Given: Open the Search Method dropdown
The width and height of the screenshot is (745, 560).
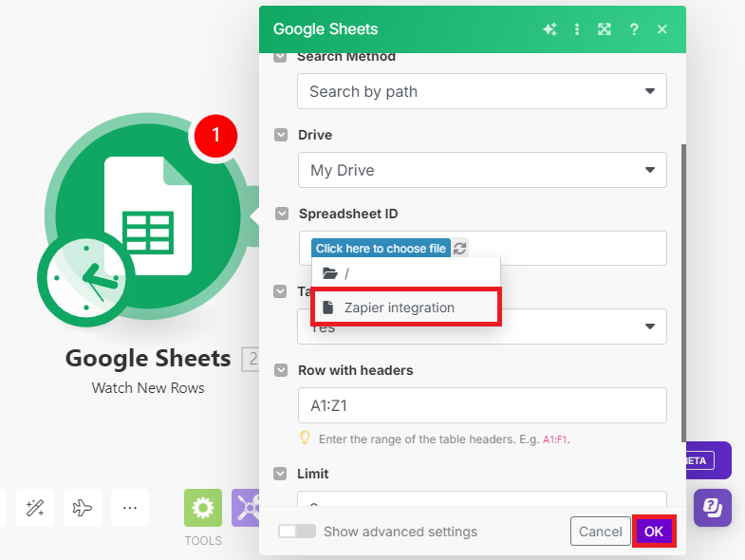Looking at the screenshot, I should click(x=482, y=91).
